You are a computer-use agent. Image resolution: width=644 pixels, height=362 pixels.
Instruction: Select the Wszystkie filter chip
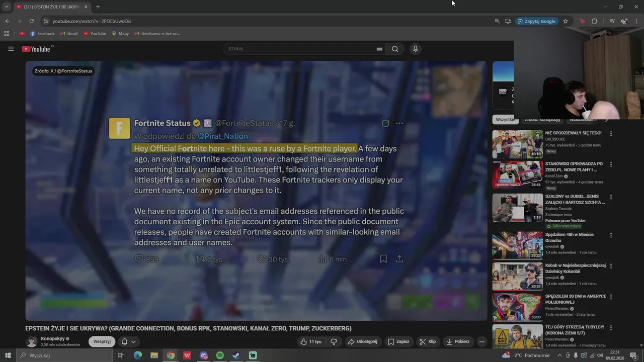point(505,120)
